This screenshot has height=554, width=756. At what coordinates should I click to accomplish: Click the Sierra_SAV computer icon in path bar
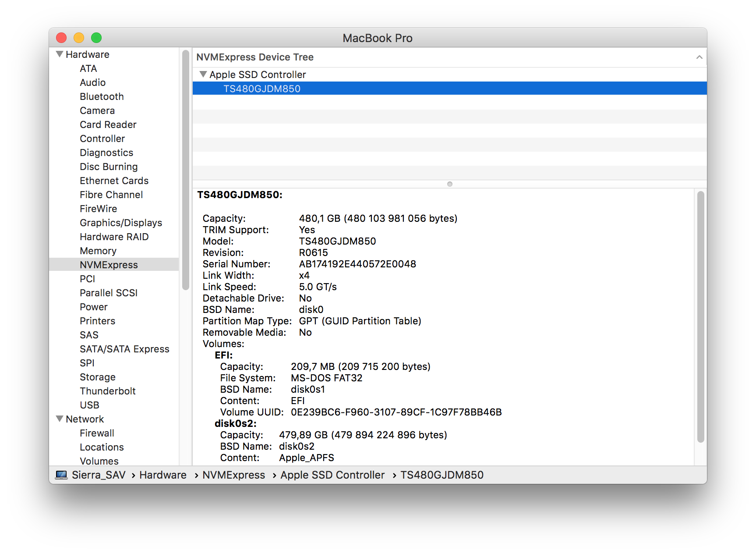pyautogui.click(x=61, y=475)
